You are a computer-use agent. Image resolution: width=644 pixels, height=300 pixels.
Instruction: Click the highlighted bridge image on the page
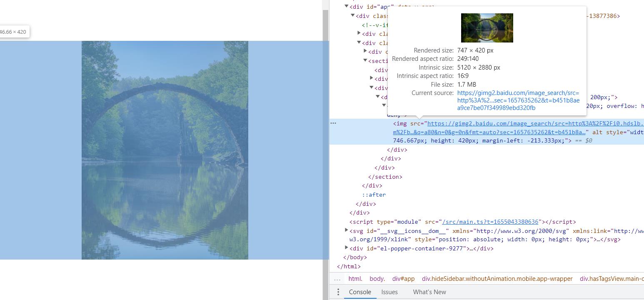pos(165,150)
